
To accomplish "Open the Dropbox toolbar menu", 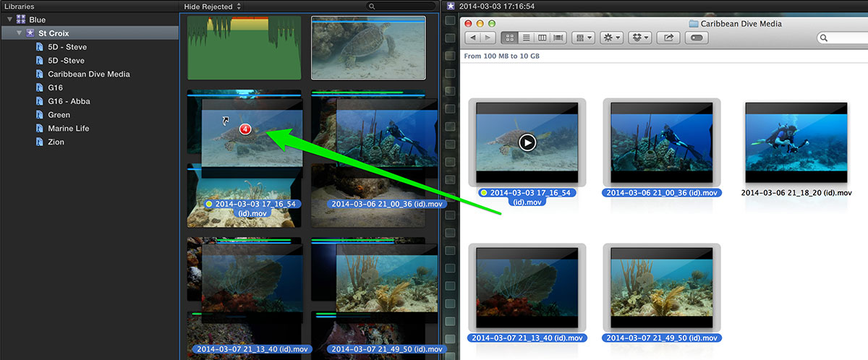I will 640,38.
